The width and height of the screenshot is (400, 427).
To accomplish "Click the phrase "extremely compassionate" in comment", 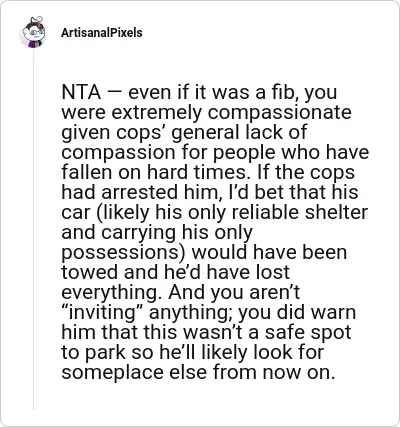I will point(231,113).
